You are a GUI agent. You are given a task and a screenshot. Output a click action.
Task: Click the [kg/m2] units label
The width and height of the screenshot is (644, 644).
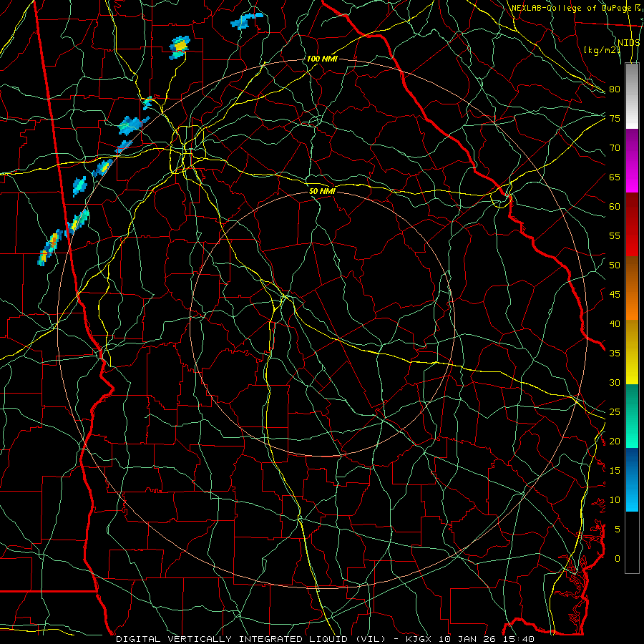click(601, 50)
